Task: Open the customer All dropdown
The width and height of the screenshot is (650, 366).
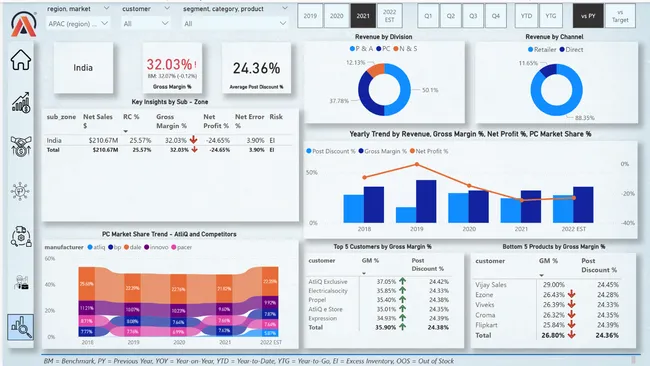Action: point(146,24)
